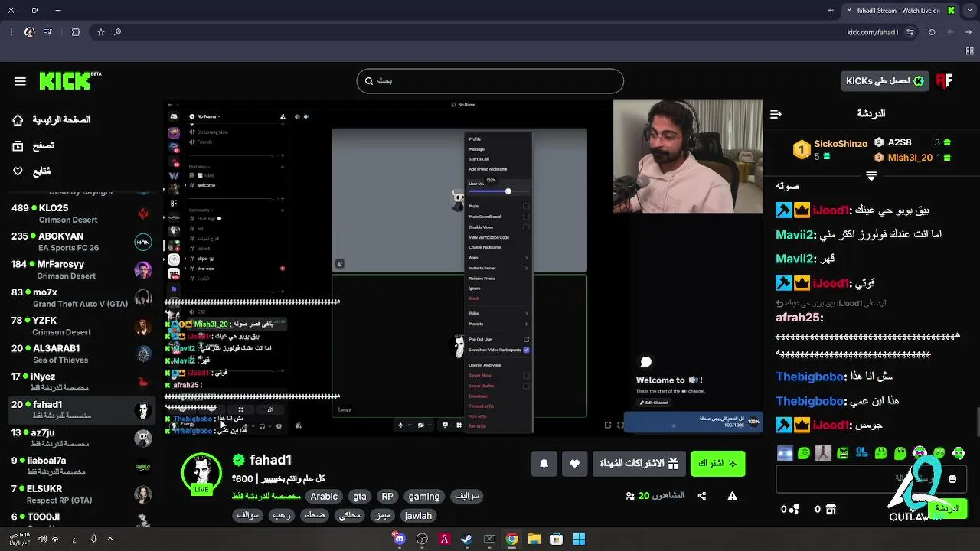Select Remove Friend menu item
The image size is (980, 551).
pyautogui.click(x=482, y=279)
